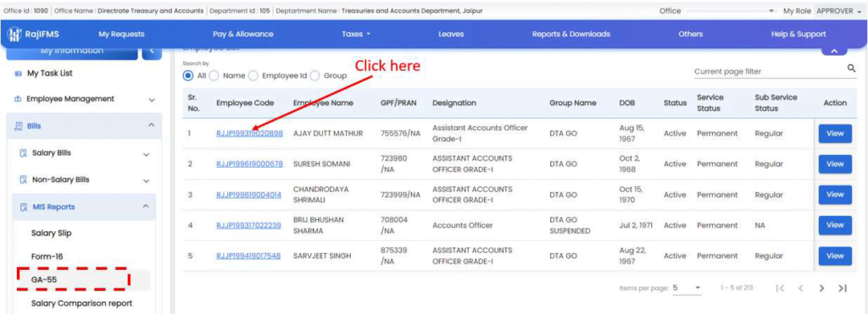Screen dimensions: 868x314
Task: Click the Accounts Officer designation cell
Action: pyautogui.click(x=463, y=225)
